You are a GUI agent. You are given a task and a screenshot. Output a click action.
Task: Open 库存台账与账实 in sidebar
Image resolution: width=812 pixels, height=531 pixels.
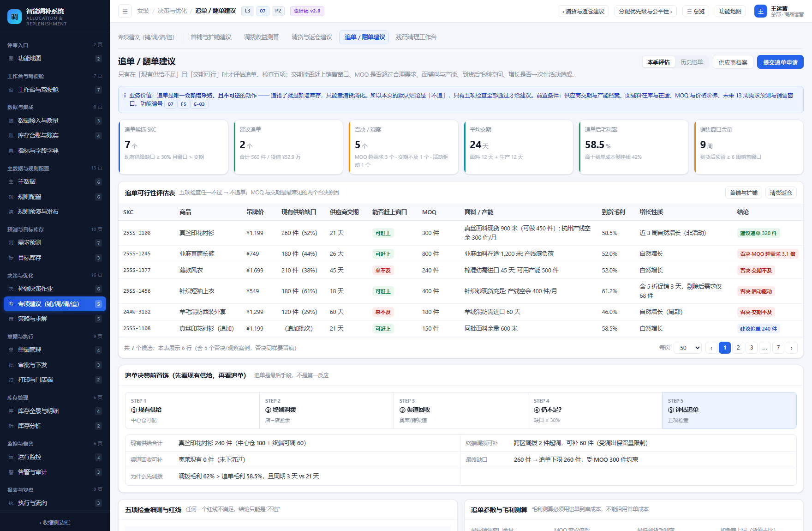tap(55, 136)
